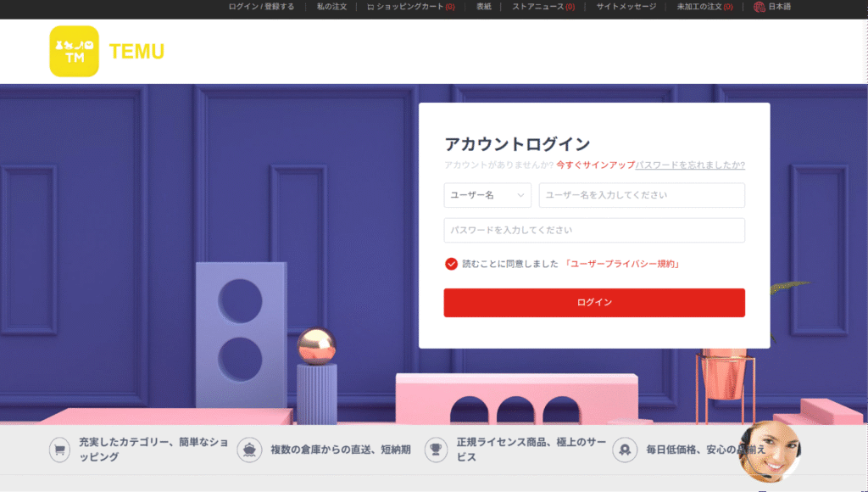
Task: Click the red ログイン button
Action: (x=594, y=303)
